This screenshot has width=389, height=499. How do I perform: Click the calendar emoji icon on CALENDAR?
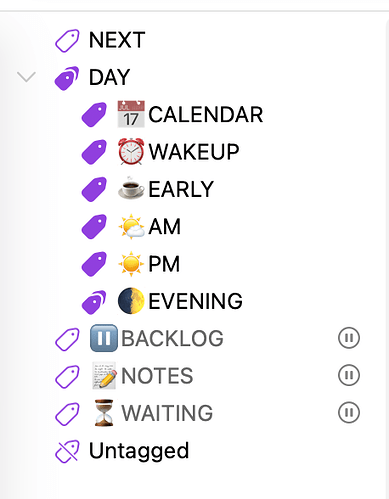(x=131, y=114)
